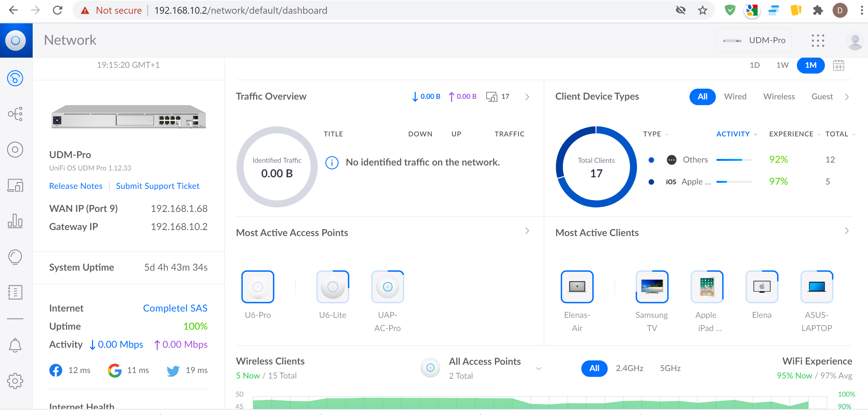The height and width of the screenshot is (415, 868).
Task: Filter device types by Wireless
Action: [x=779, y=97]
